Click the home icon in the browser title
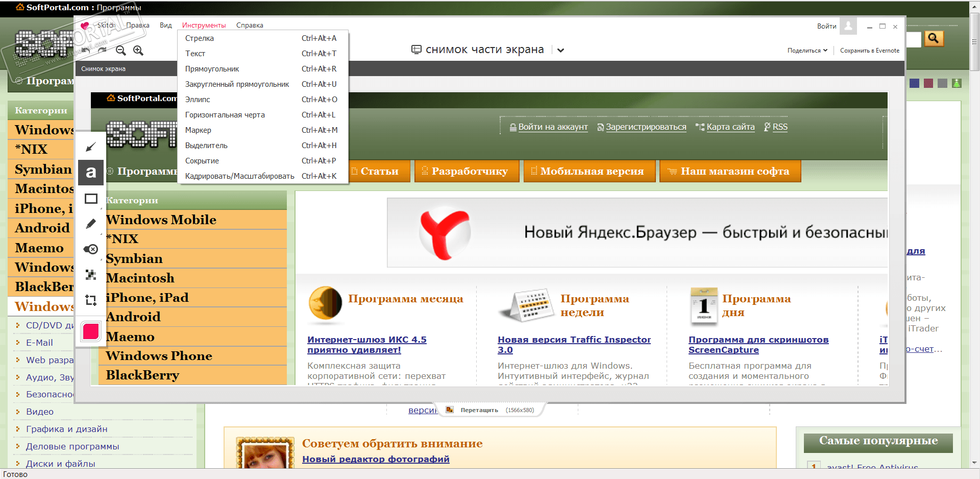This screenshot has height=479, width=980. pos(20,7)
